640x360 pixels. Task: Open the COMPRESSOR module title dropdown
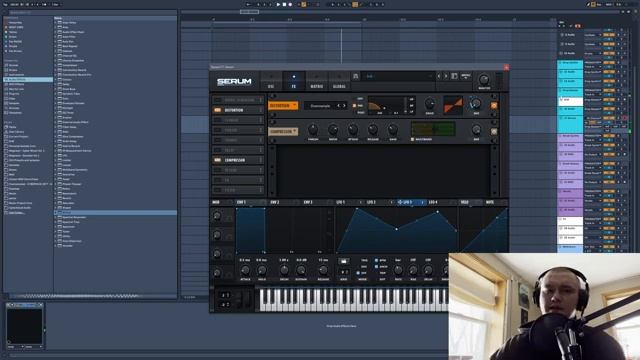tap(283, 131)
